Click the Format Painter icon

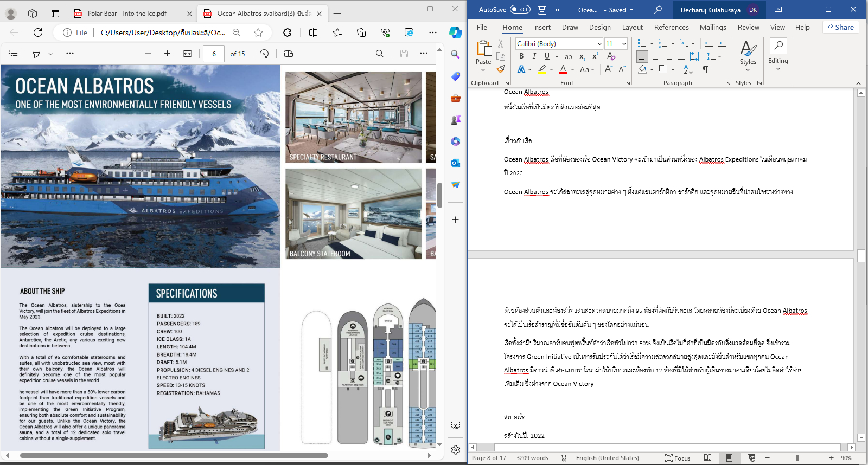point(501,69)
